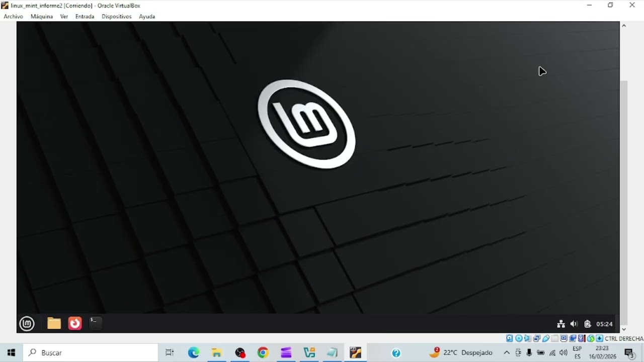Open the Terminal launcher in Mint panel
This screenshot has width=644, height=362.
pos(95,323)
